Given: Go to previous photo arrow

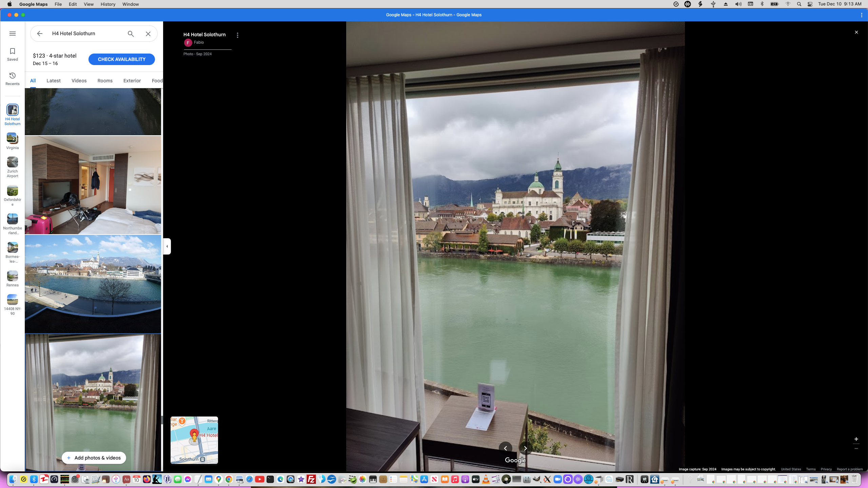Looking at the screenshot, I should [505, 448].
